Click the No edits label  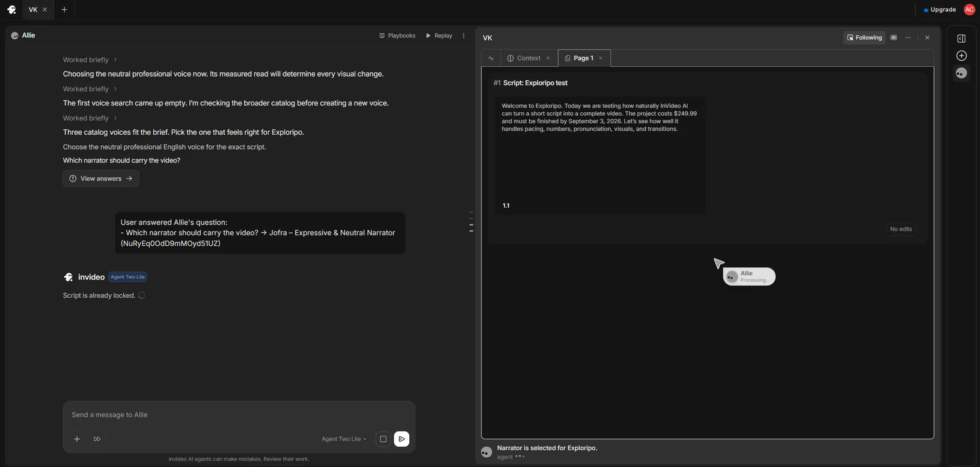click(x=901, y=229)
